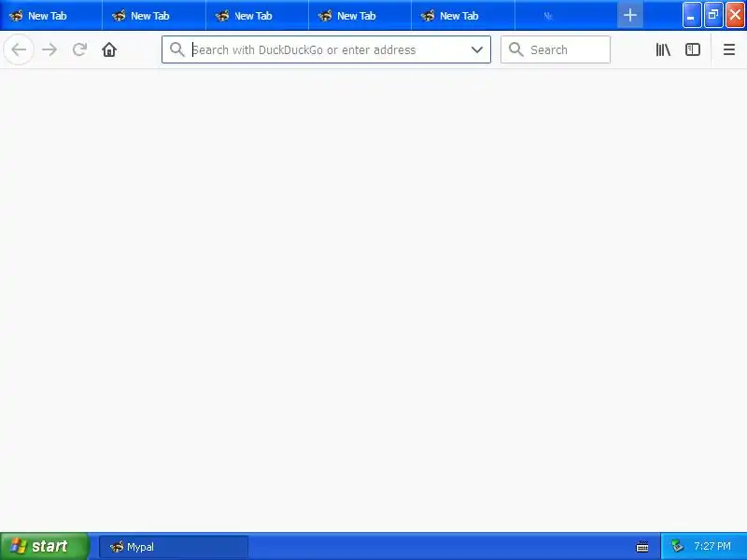This screenshot has height=560, width=747.
Task: Toggle the sidebar panel icon
Action: coord(693,49)
